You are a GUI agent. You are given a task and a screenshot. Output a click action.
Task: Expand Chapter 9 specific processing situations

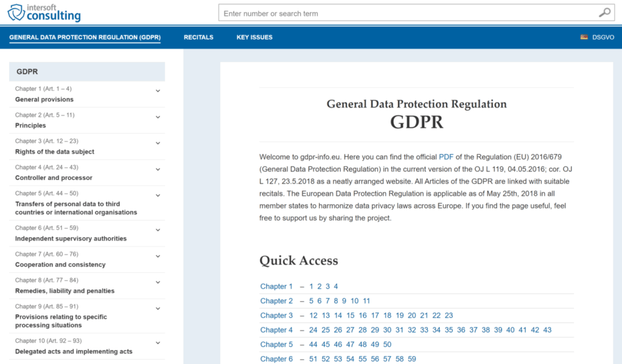pyautogui.click(x=86, y=317)
